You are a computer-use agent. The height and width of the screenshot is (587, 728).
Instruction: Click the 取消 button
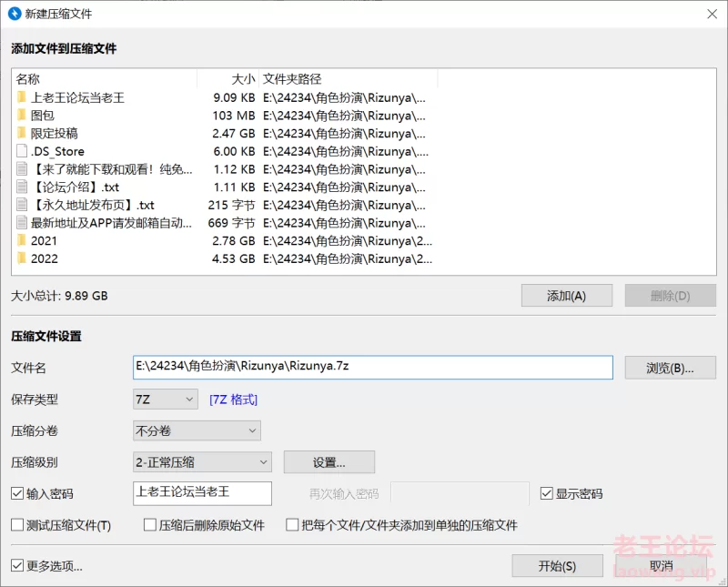click(662, 566)
